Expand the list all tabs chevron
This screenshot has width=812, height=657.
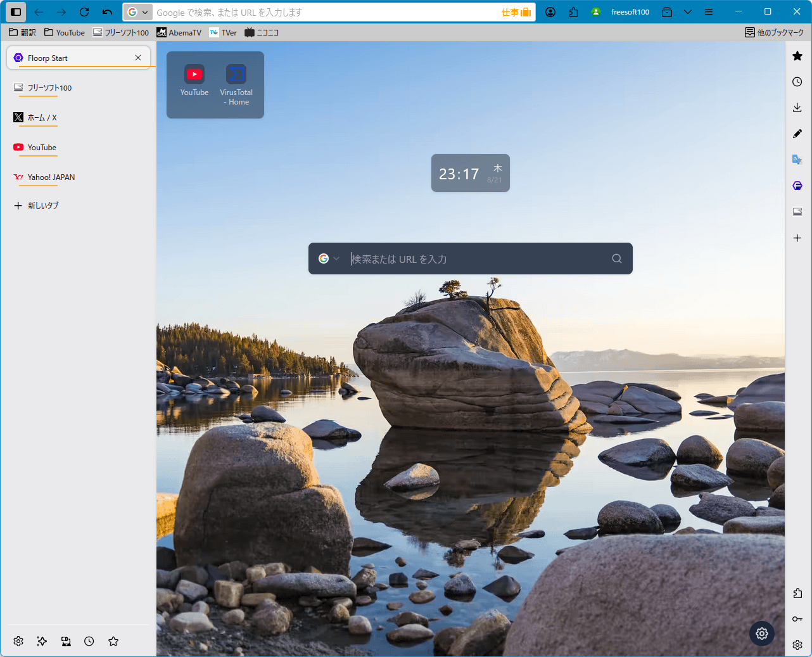(688, 12)
